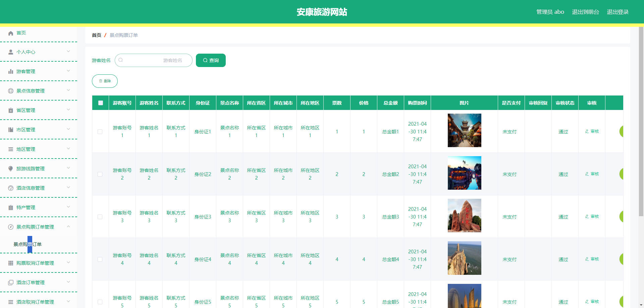644x308 pixels.
Task: Open the night water town thumbnail in row 2
Action: pos(464,173)
